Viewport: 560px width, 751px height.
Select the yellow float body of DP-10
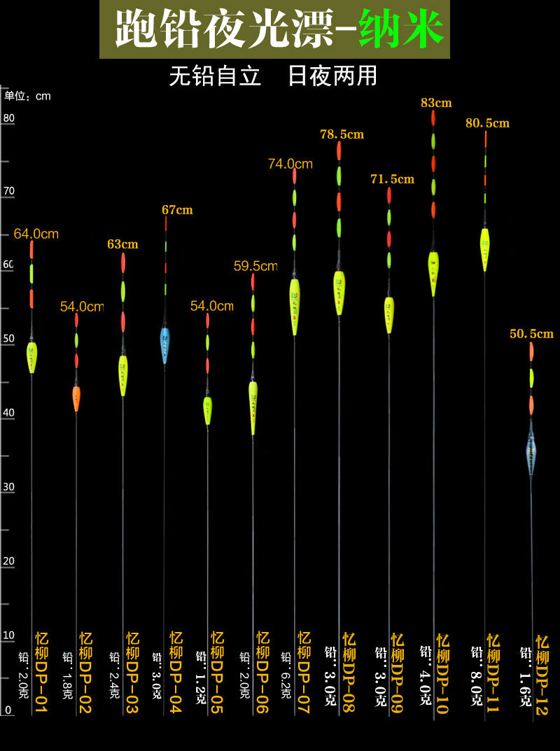point(434,274)
